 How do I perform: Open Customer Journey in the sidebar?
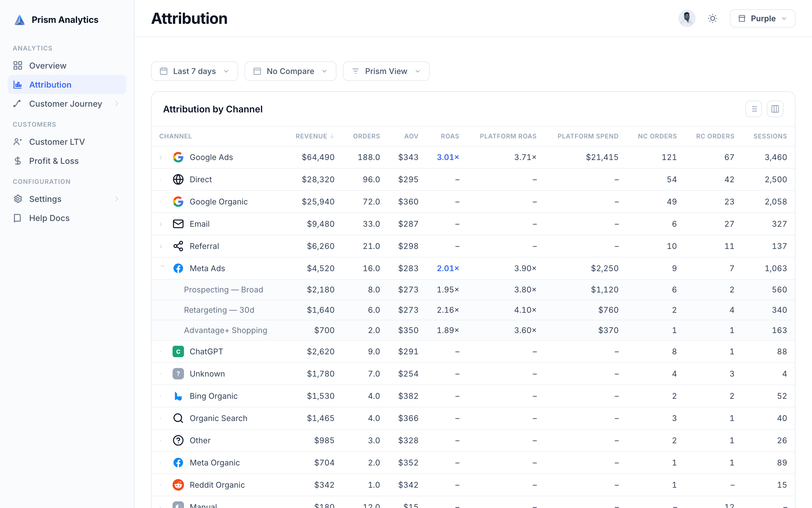coord(67,104)
